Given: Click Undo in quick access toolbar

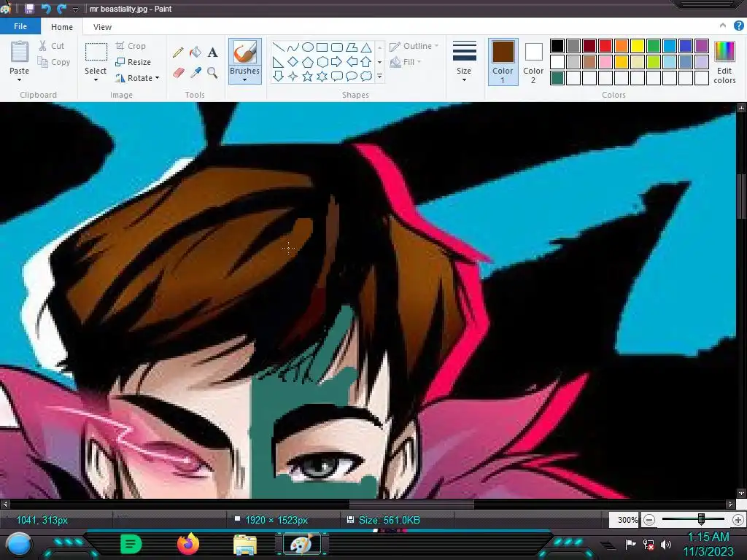Looking at the screenshot, I should [x=46, y=8].
